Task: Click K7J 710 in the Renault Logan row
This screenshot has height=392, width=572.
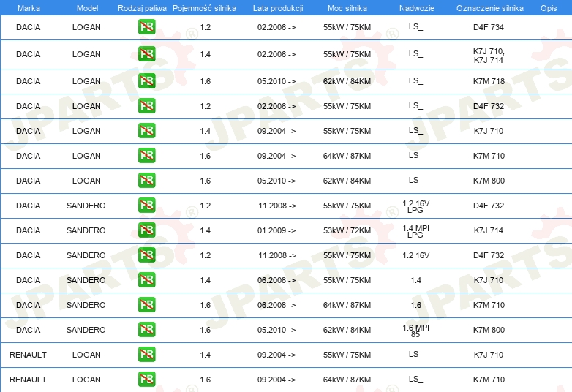Action: pos(489,355)
